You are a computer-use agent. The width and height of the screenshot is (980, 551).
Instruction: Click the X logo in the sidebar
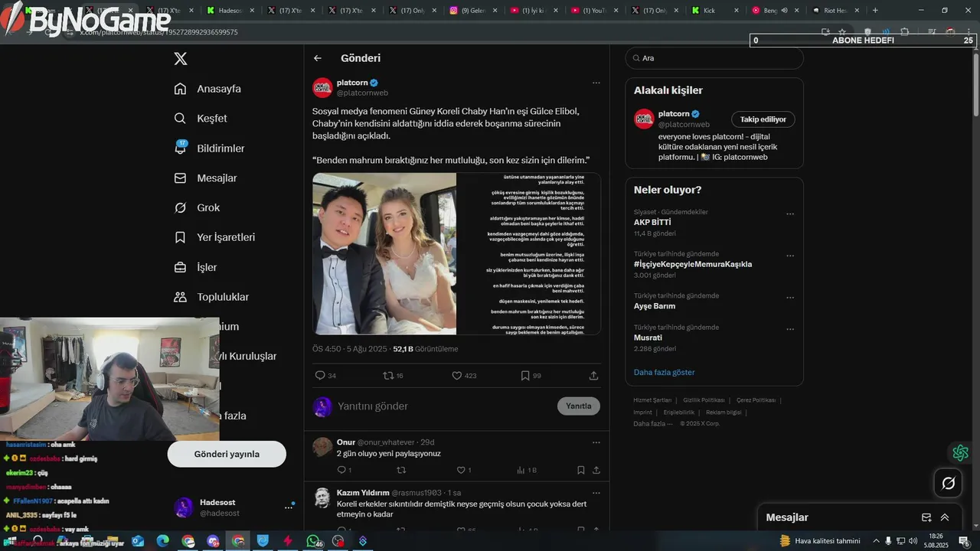pyautogui.click(x=180, y=58)
